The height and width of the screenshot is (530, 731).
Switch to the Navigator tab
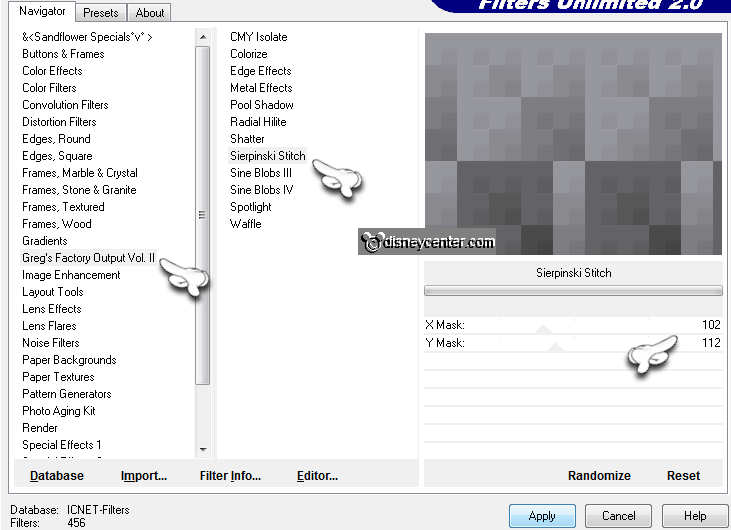click(42, 11)
